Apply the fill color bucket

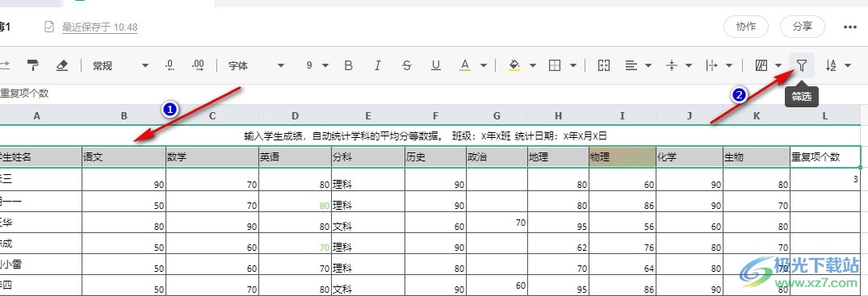[514, 66]
